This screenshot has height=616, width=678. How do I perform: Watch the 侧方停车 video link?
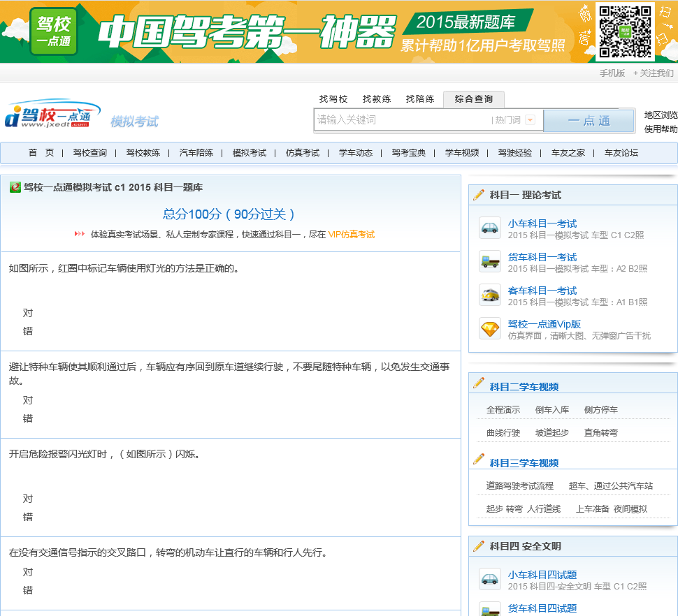tap(601, 409)
